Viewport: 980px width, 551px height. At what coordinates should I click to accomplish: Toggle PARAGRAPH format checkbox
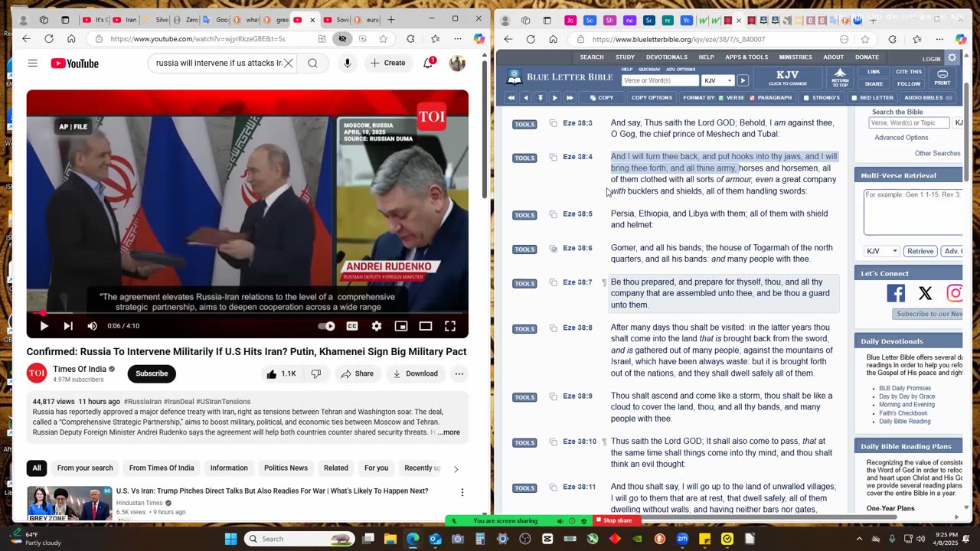[753, 98]
